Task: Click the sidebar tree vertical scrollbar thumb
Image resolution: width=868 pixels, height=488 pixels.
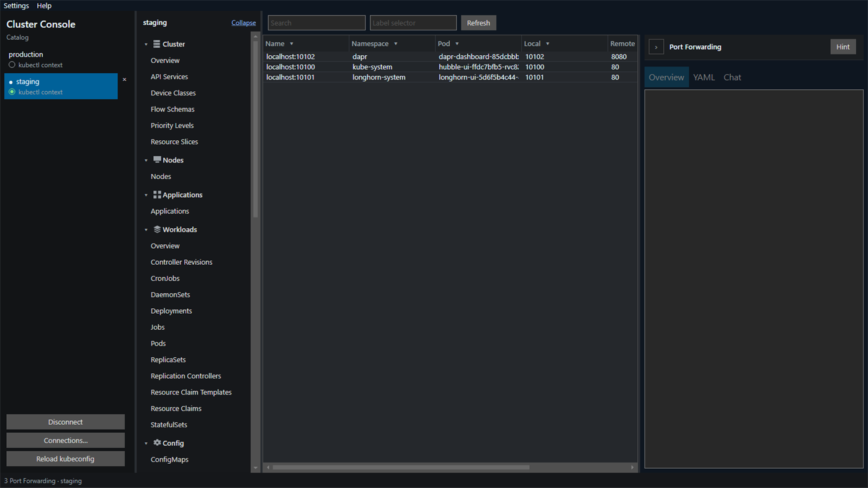Action: coord(255,129)
